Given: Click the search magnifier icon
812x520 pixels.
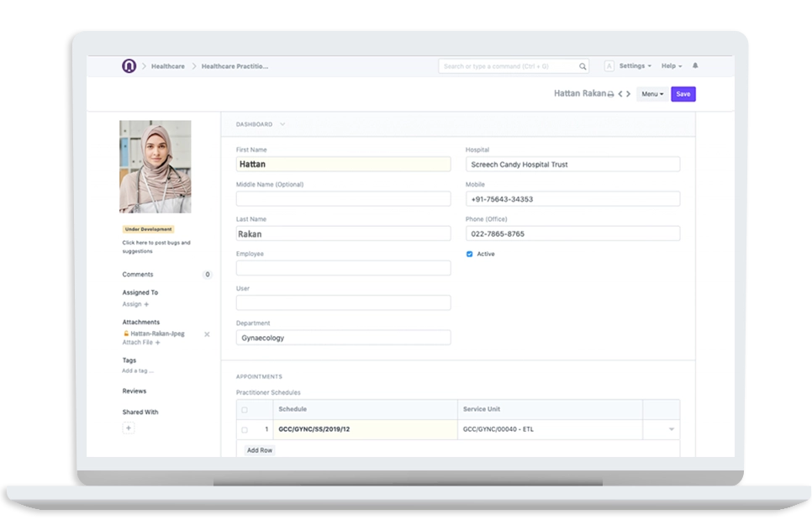Looking at the screenshot, I should [583, 66].
